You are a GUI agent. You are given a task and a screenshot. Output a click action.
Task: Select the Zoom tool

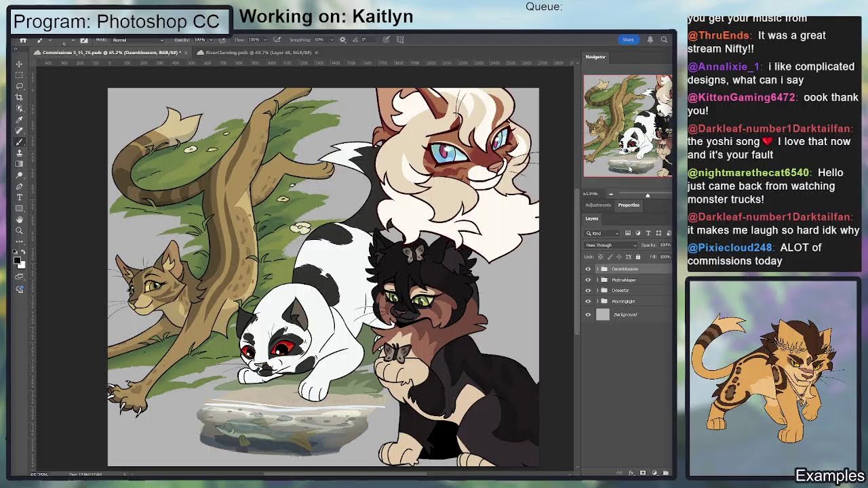click(19, 230)
